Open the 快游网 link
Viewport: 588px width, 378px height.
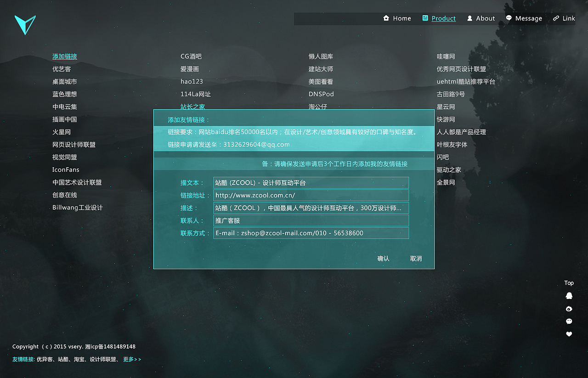446,119
